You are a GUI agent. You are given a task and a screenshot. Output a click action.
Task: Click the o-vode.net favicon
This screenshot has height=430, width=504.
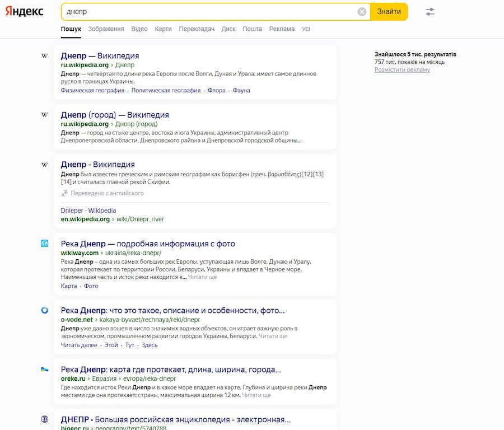click(x=45, y=310)
